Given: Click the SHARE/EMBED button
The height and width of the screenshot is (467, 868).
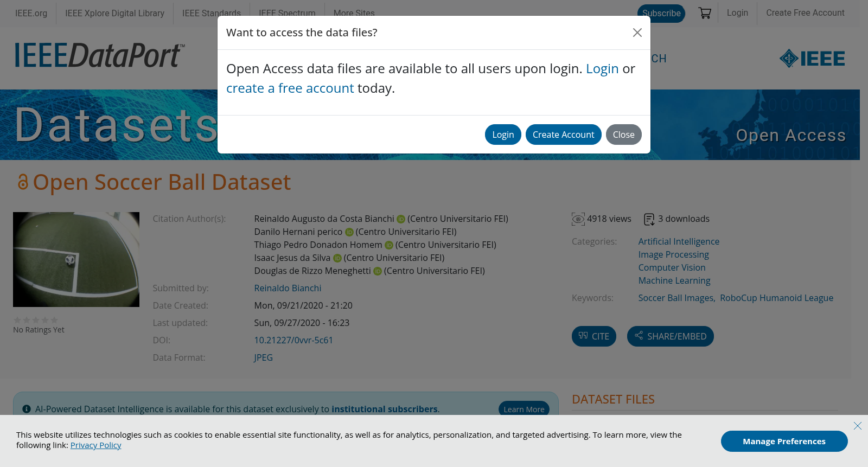Looking at the screenshot, I should [671, 336].
